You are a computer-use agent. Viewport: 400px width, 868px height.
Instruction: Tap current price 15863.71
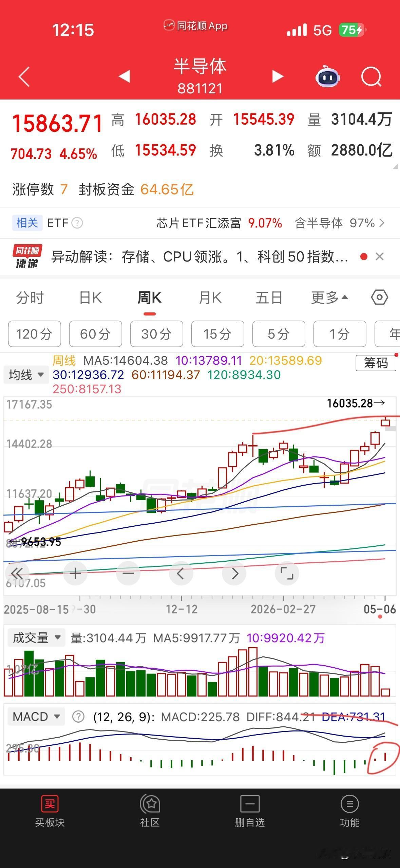tap(57, 124)
